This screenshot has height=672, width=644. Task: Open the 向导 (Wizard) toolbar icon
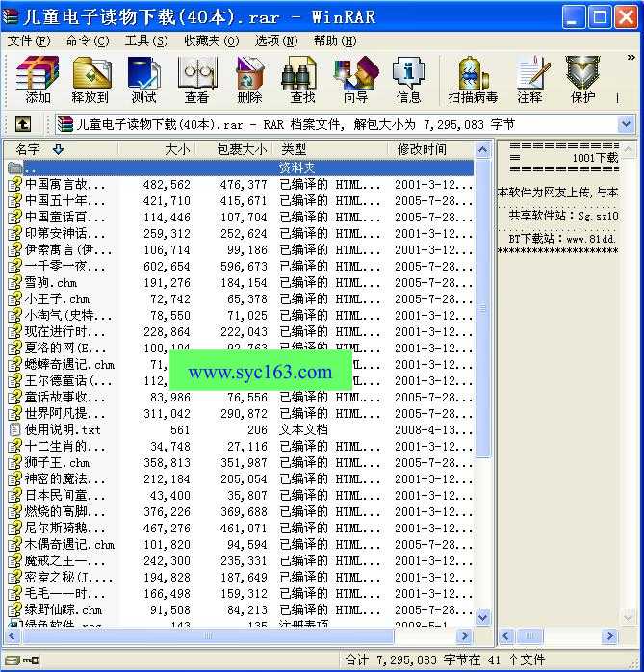pos(355,79)
